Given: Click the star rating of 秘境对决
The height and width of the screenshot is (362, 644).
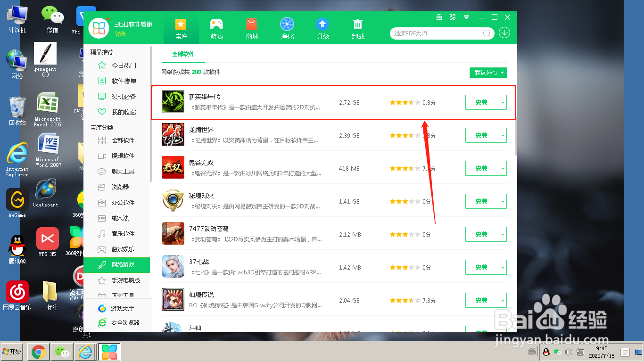Looking at the screenshot, I should [405, 201].
